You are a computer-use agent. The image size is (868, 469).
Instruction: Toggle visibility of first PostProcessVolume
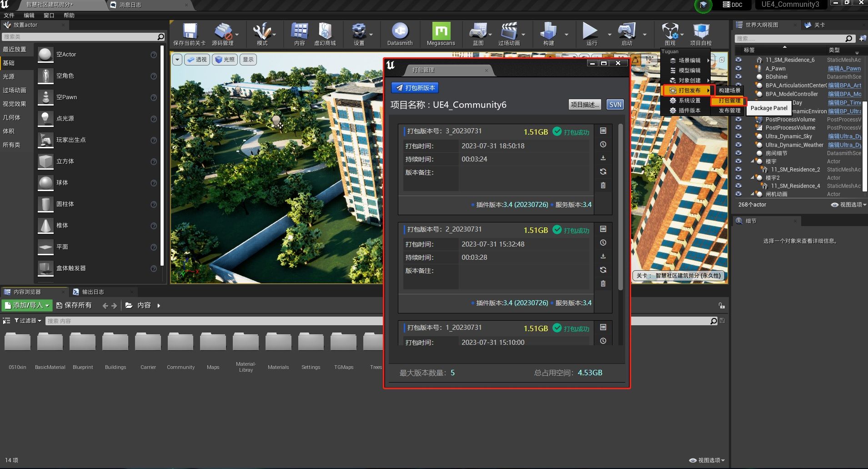click(738, 120)
